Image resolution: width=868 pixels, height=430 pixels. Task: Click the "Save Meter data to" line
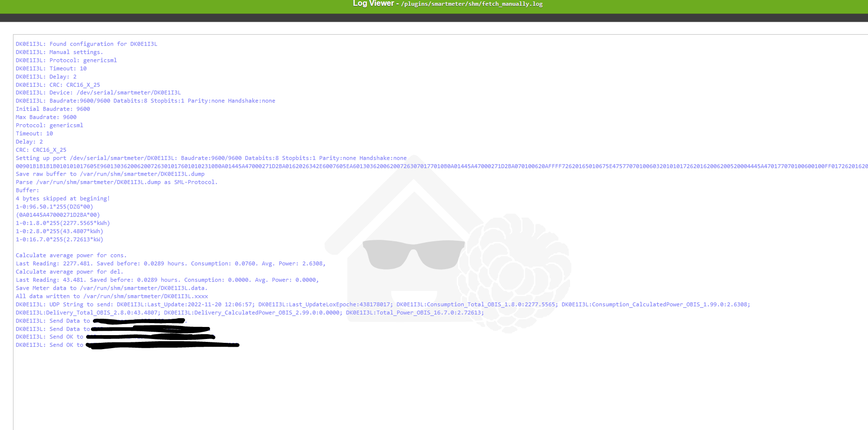click(112, 288)
